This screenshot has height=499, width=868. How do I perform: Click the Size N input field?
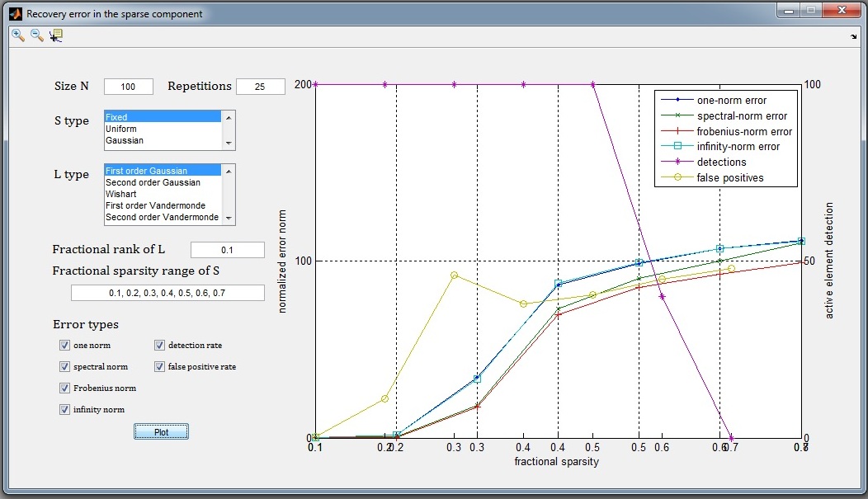click(128, 87)
